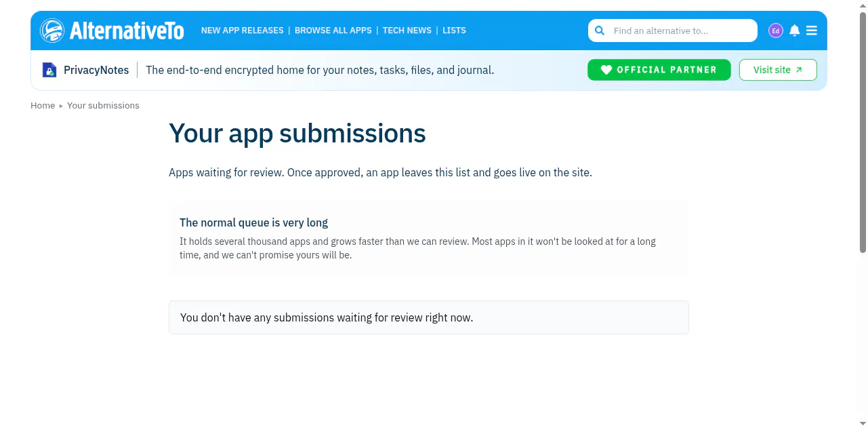Open the notifications bell
868x430 pixels.
pyautogui.click(x=795, y=31)
